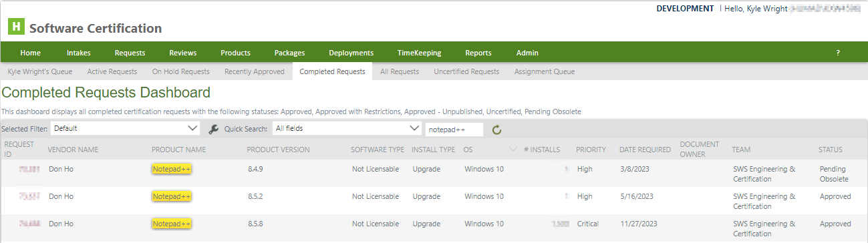Click Don Ho in the 8.4.9 row

60,170
